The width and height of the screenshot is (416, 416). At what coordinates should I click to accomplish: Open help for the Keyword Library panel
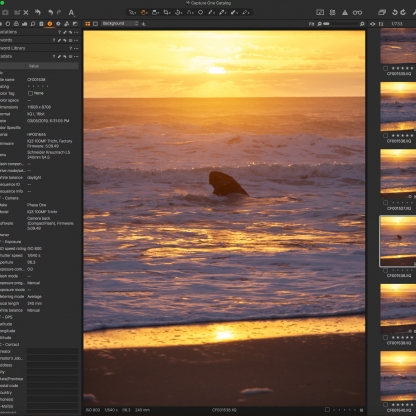(70, 48)
